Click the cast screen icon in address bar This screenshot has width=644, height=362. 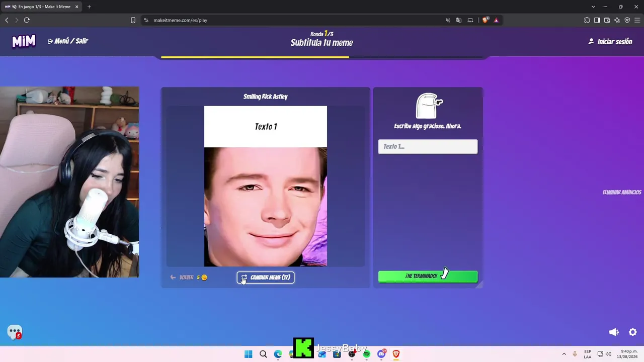[x=470, y=20]
